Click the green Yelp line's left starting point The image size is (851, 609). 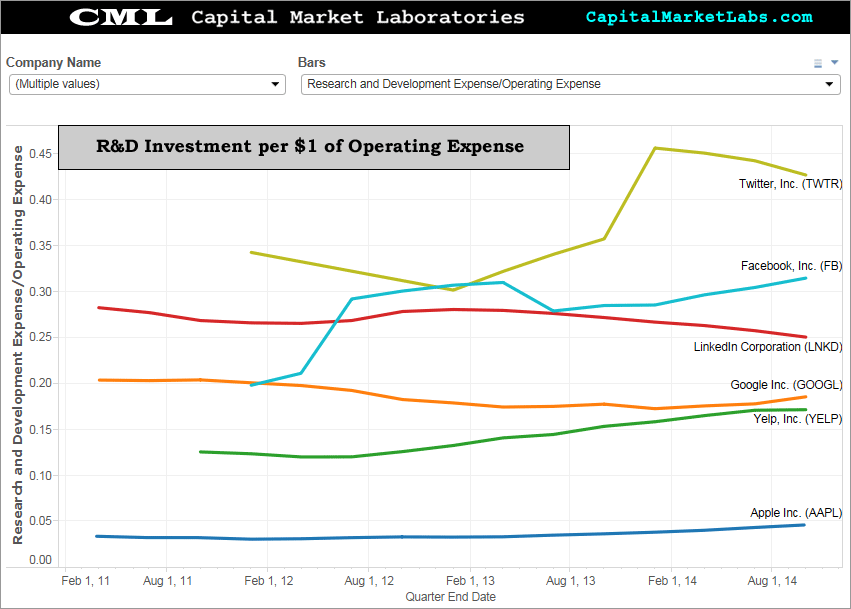point(201,452)
